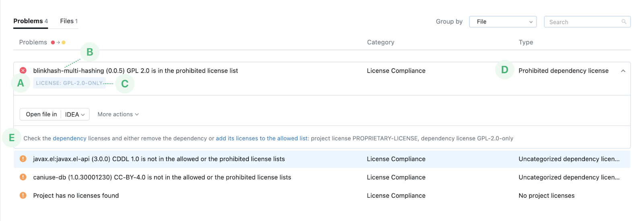Follow the dependency link
Image resolution: width=644 pixels, height=221 pixels.
tap(69, 138)
